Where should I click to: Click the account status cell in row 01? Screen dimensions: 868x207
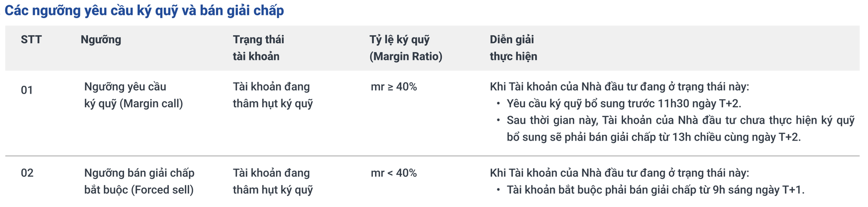click(273, 95)
